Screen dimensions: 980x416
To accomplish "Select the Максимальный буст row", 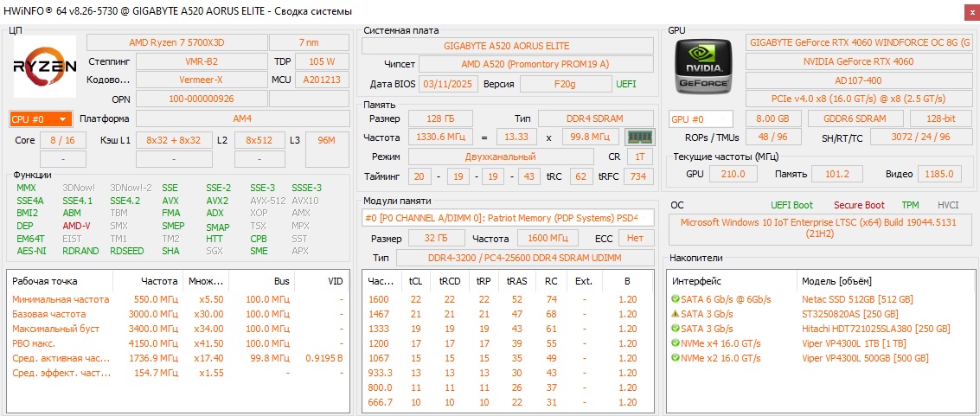I will [x=178, y=329].
